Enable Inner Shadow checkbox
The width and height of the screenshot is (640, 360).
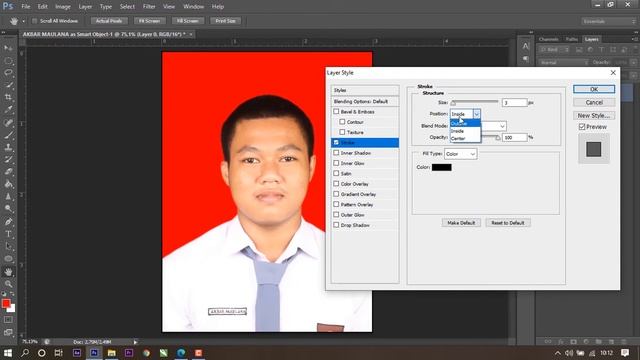[336, 153]
